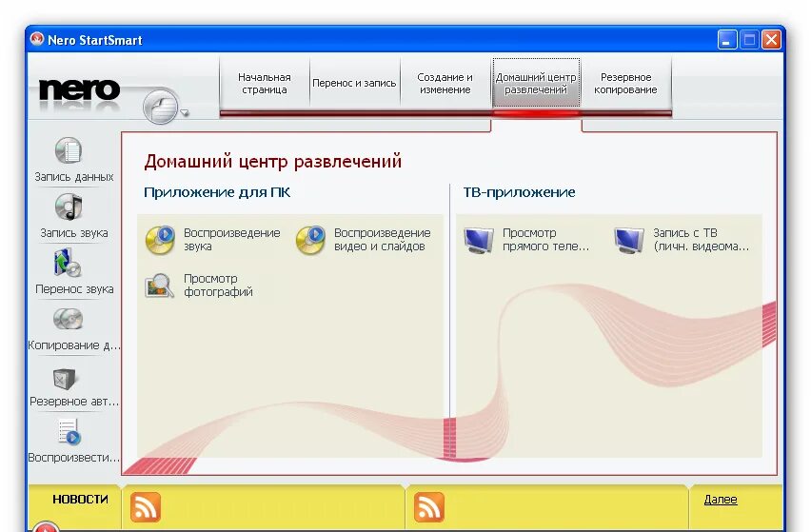Click the Просмотр прямого теле... monitor icon
This screenshot has width=811, height=532.
pyautogui.click(x=479, y=240)
